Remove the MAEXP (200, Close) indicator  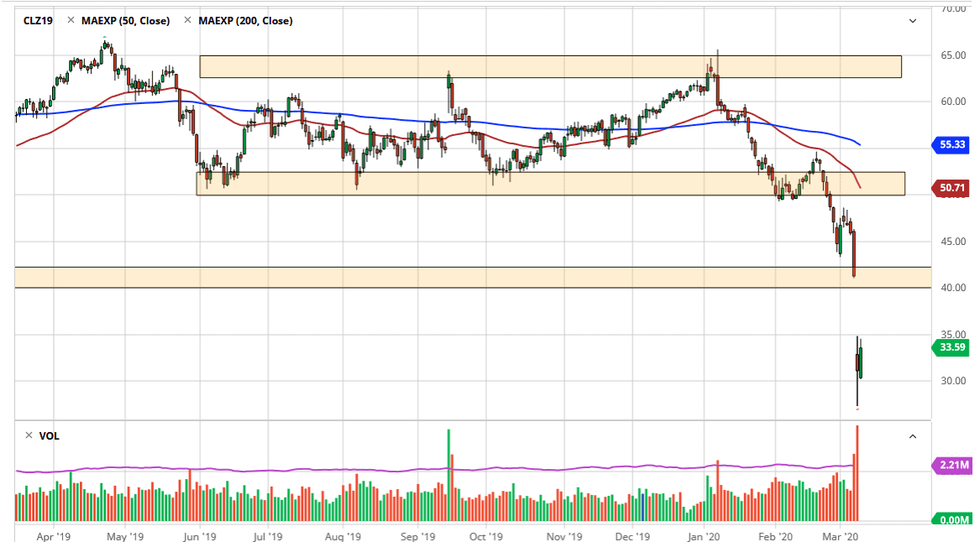click(x=187, y=21)
